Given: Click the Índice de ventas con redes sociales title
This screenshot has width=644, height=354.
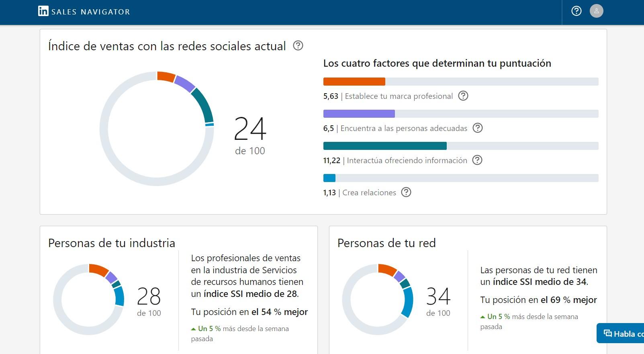Looking at the screenshot, I should click(167, 46).
